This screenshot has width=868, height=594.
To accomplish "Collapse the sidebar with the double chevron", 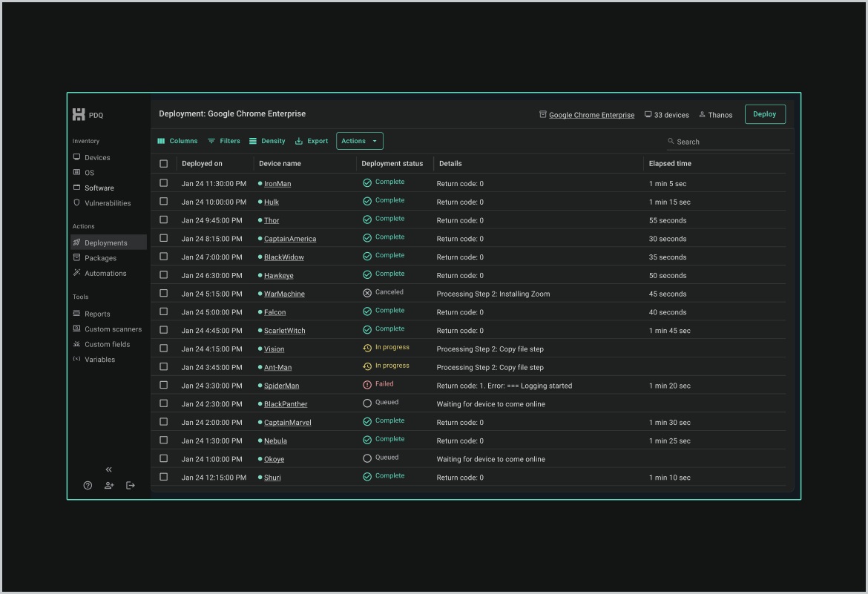I will pos(108,469).
